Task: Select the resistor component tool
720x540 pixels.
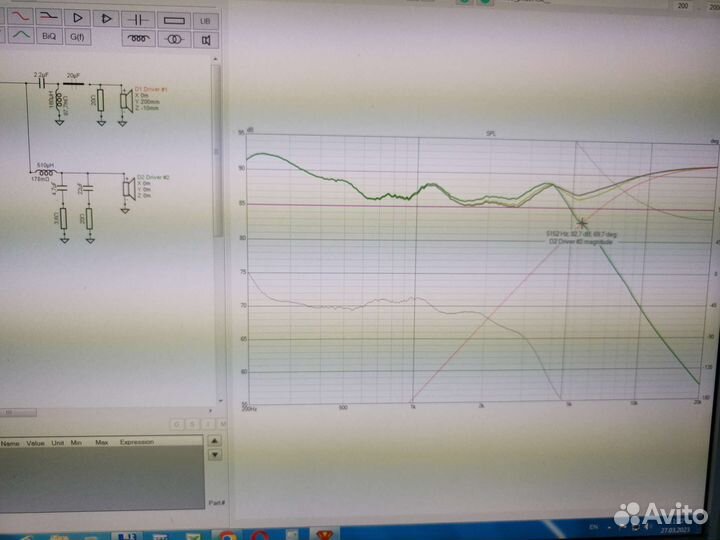Action: coord(173,19)
